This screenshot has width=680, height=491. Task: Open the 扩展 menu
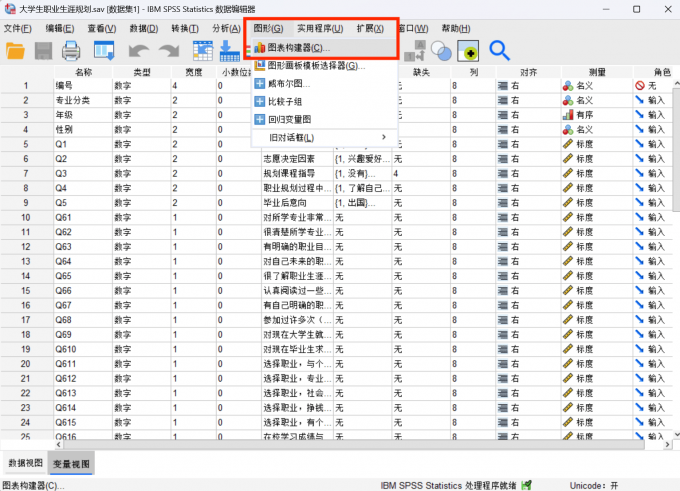(370, 29)
